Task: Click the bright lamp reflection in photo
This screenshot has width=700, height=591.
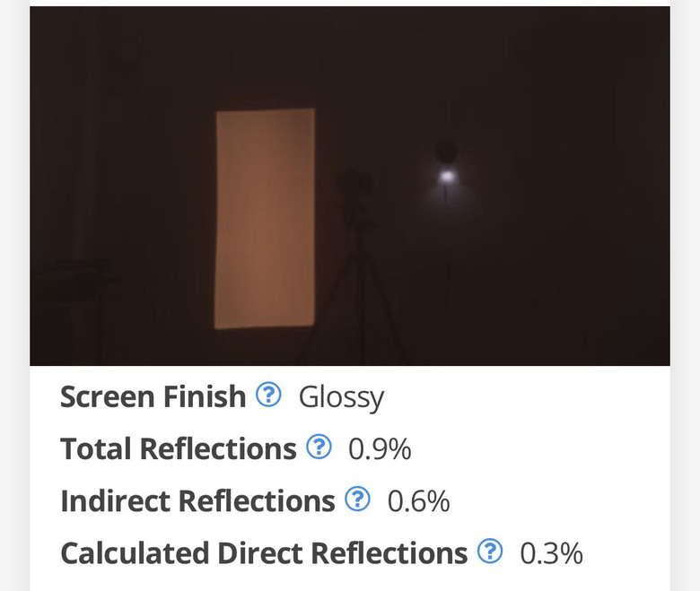Action: (x=446, y=176)
